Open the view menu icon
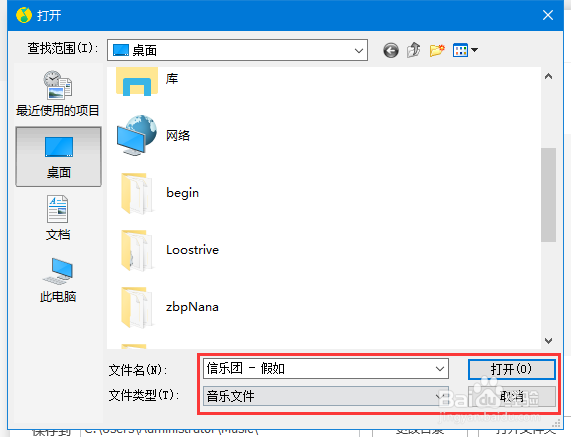This screenshot has height=437, width=571. pyautogui.click(x=460, y=50)
